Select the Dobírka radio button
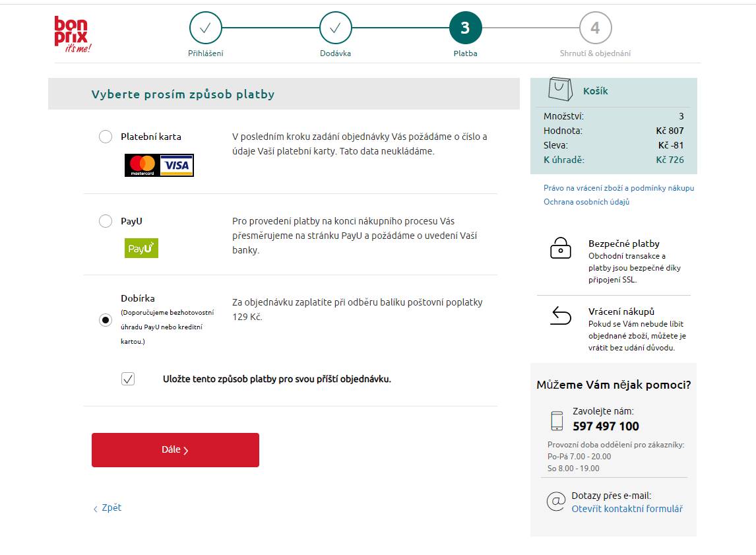The image size is (756, 555). (106, 319)
